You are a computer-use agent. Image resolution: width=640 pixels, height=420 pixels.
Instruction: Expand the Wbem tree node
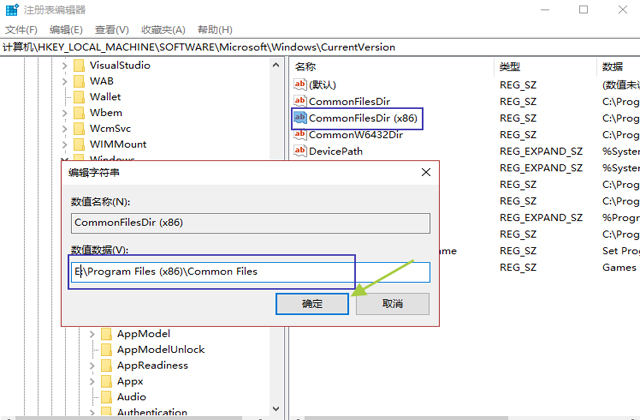[x=64, y=113]
